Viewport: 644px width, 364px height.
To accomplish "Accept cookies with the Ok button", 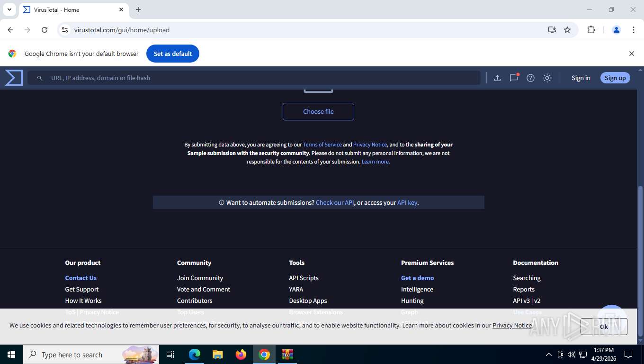I will coord(604,327).
